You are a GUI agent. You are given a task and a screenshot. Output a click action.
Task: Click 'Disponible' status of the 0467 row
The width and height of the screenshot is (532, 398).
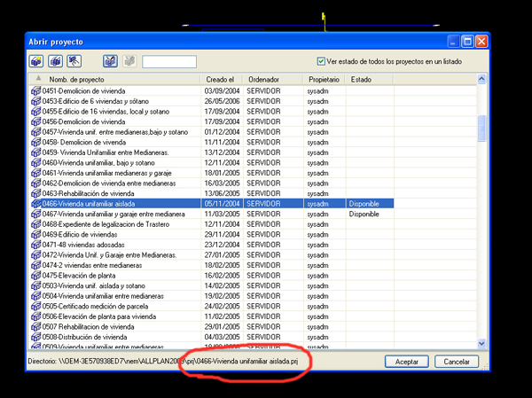364,214
